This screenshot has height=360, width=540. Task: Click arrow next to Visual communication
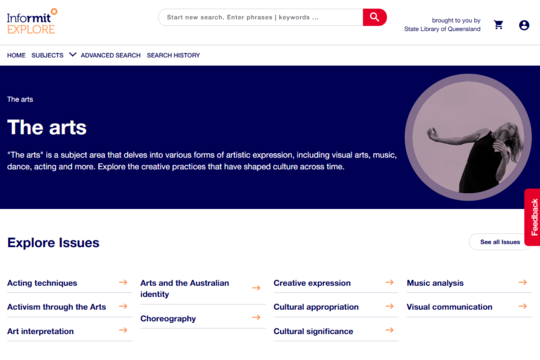pos(522,306)
